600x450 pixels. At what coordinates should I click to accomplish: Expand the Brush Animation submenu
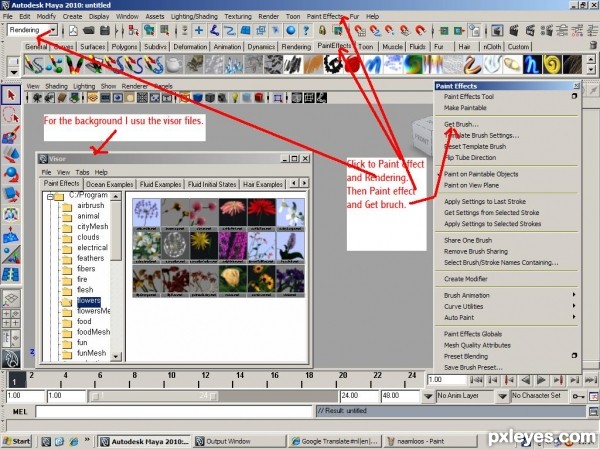[x=507, y=295]
